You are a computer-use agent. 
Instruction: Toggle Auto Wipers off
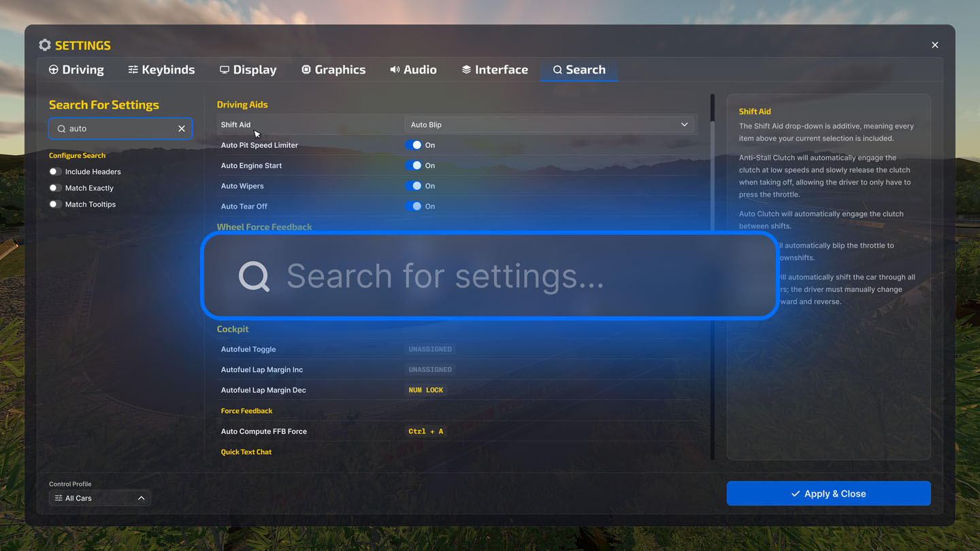tap(414, 186)
